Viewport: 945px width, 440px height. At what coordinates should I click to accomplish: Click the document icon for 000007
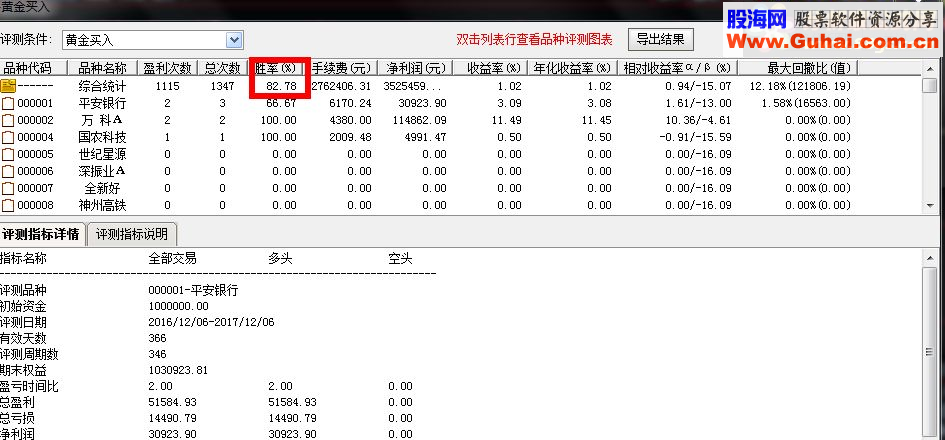8,188
